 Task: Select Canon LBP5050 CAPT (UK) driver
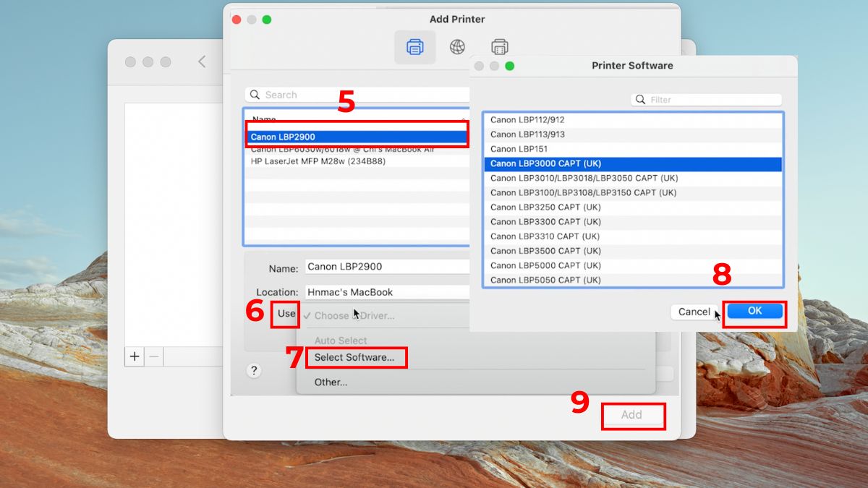coord(633,280)
